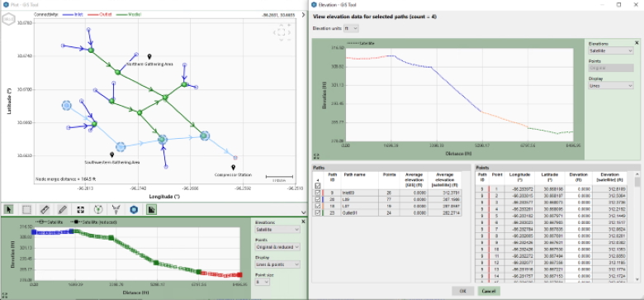Click the blue hexagon icon in toolbar

point(134,210)
